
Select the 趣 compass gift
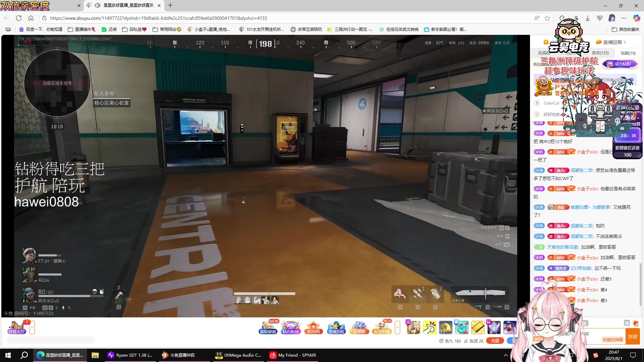(462, 327)
